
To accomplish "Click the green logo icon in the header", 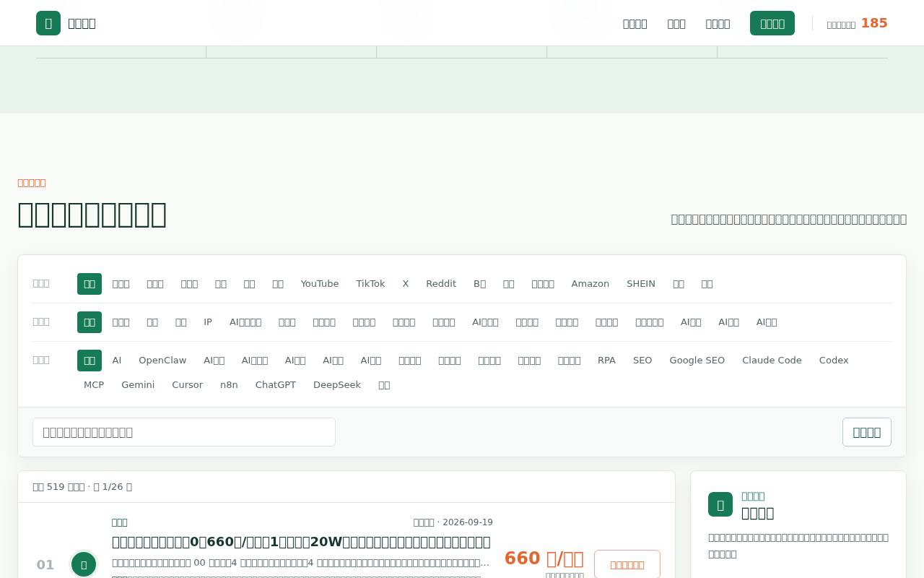I will pyautogui.click(x=48, y=23).
